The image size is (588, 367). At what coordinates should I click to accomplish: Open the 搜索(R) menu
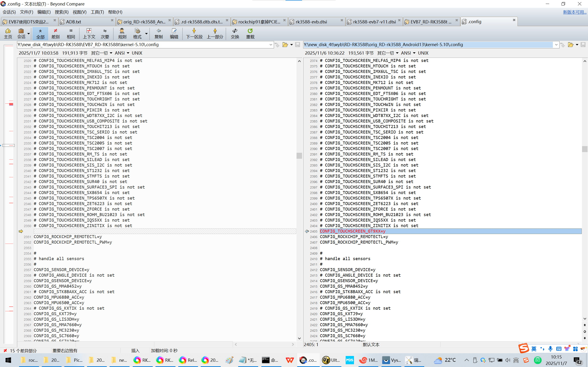pos(62,12)
